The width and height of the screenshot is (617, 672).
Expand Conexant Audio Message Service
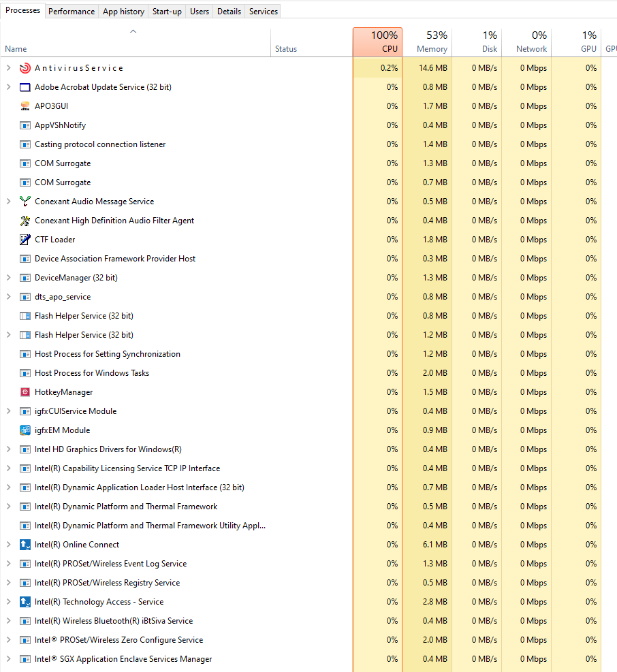9,202
